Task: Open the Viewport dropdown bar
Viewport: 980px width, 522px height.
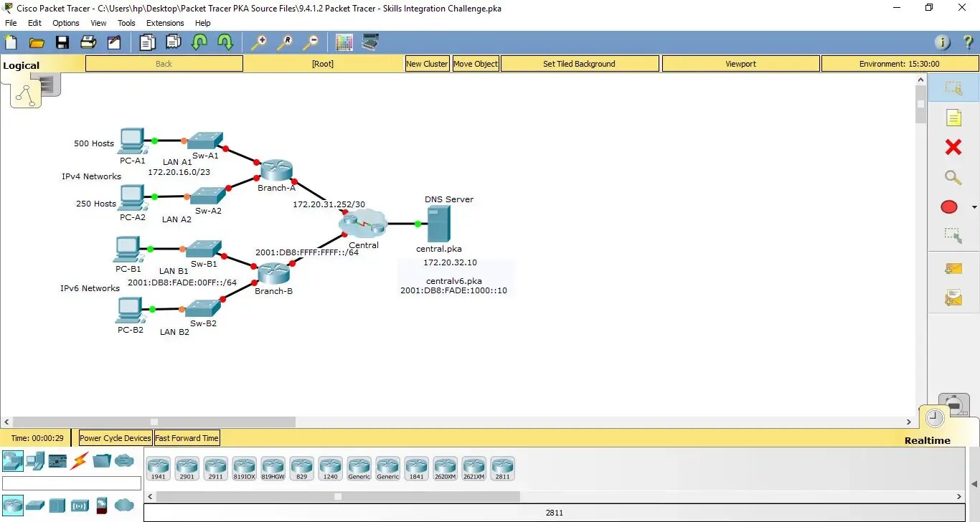Action: (740, 63)
